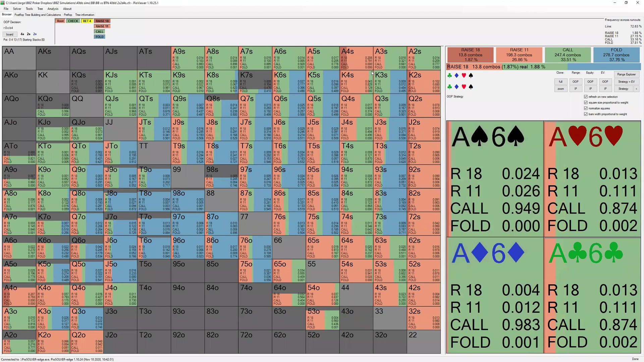Click the red heart icon in top suit row

coord(464,76)
